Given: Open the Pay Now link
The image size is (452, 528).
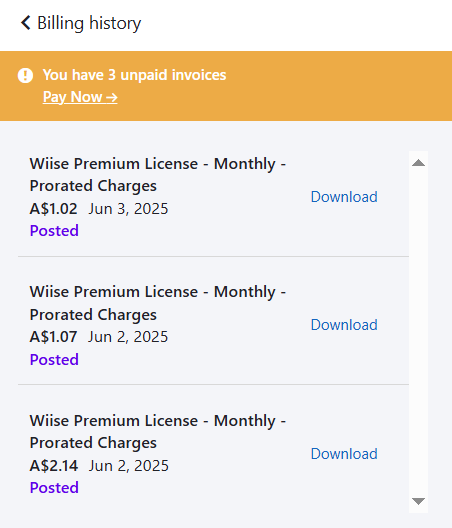Looking at the screenshot, I should pyautogui.click(x=80, y=97).
